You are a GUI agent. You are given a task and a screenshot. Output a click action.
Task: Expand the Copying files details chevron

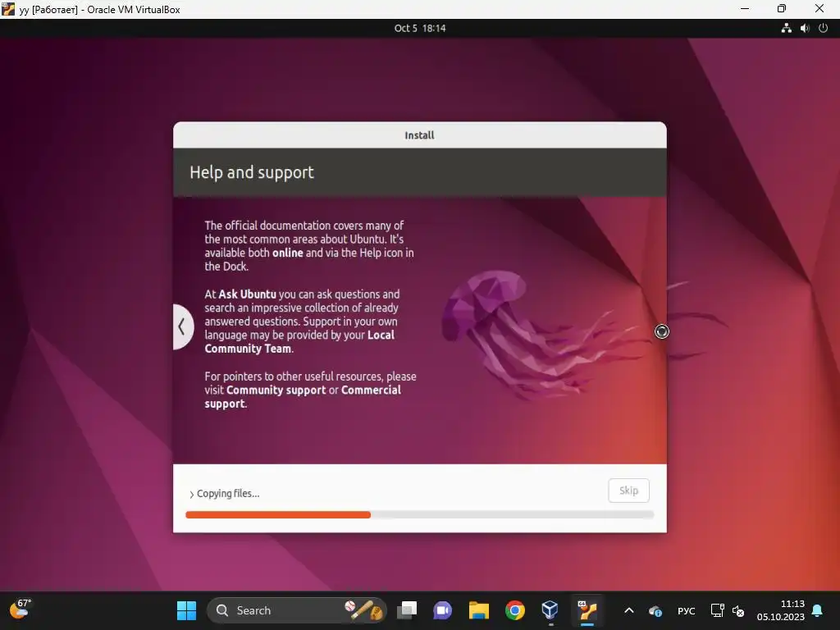191,494
